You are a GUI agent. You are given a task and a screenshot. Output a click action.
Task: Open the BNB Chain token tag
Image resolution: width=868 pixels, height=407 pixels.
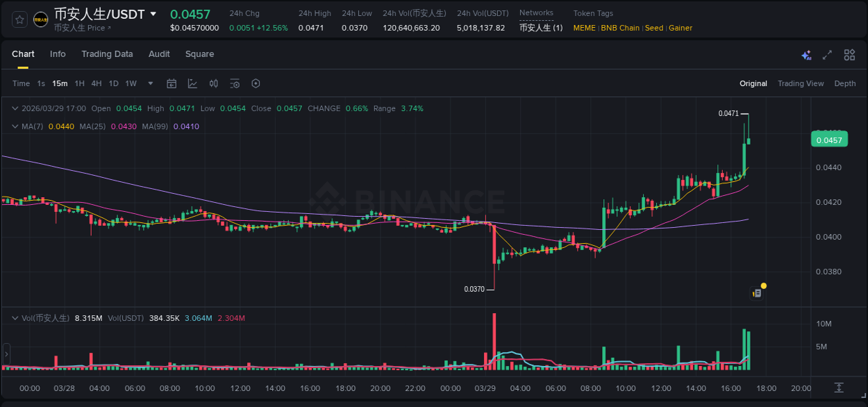(x=620, y=28)
